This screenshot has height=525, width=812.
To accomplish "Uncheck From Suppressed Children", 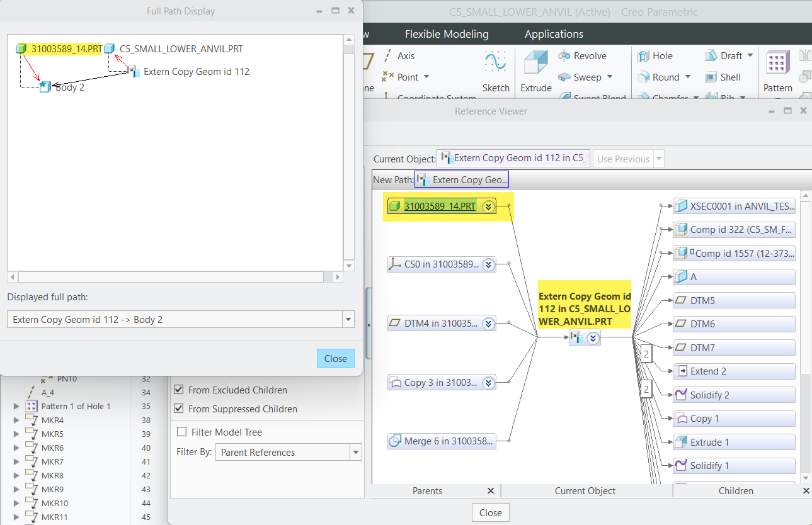I will tap(178, 407).
